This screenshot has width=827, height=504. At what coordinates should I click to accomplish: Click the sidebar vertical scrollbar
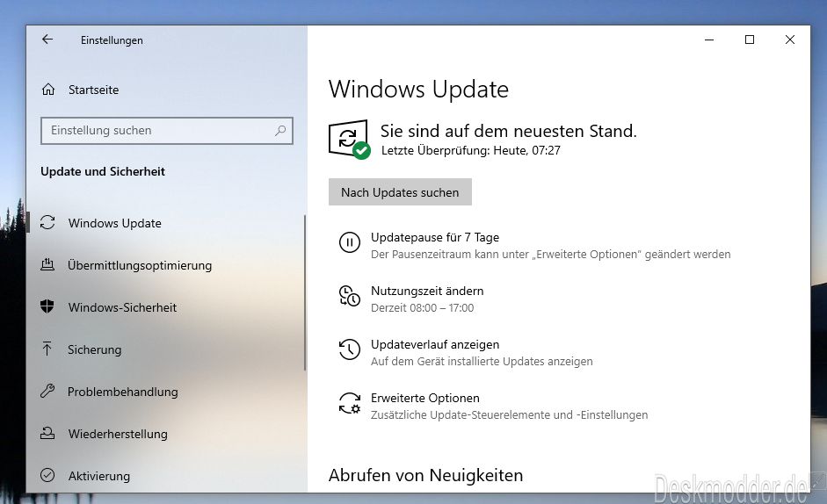click(305, 292)
